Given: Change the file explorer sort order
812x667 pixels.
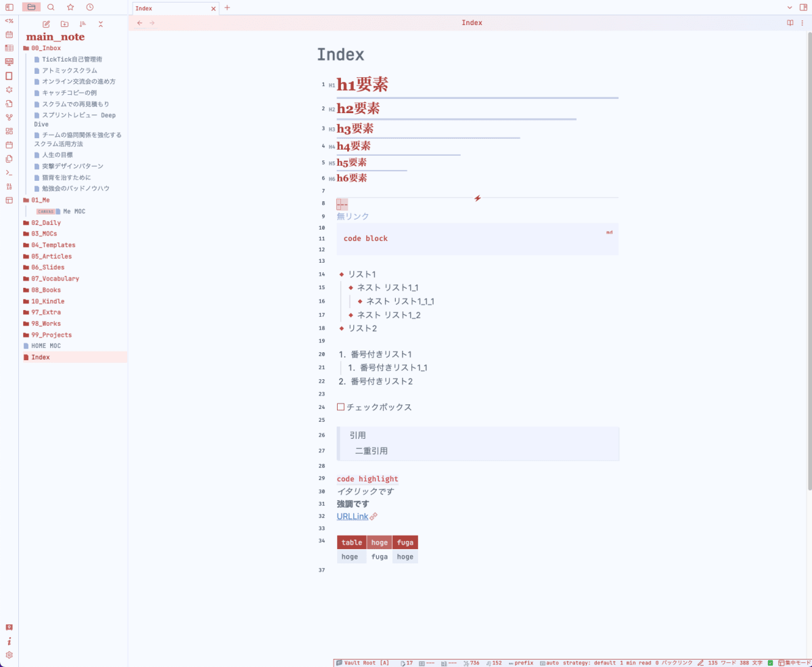Looking at the screenshot, I should point(82,24).
